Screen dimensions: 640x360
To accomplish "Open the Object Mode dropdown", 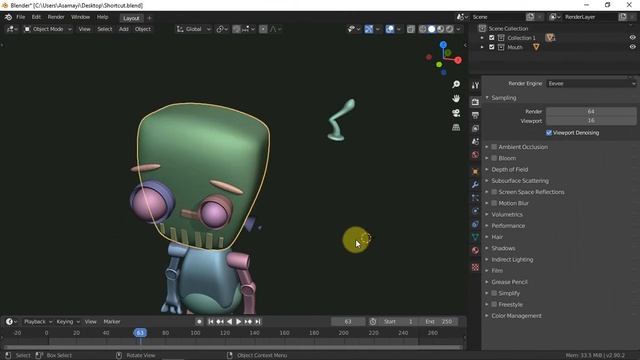I will point(47,29).
